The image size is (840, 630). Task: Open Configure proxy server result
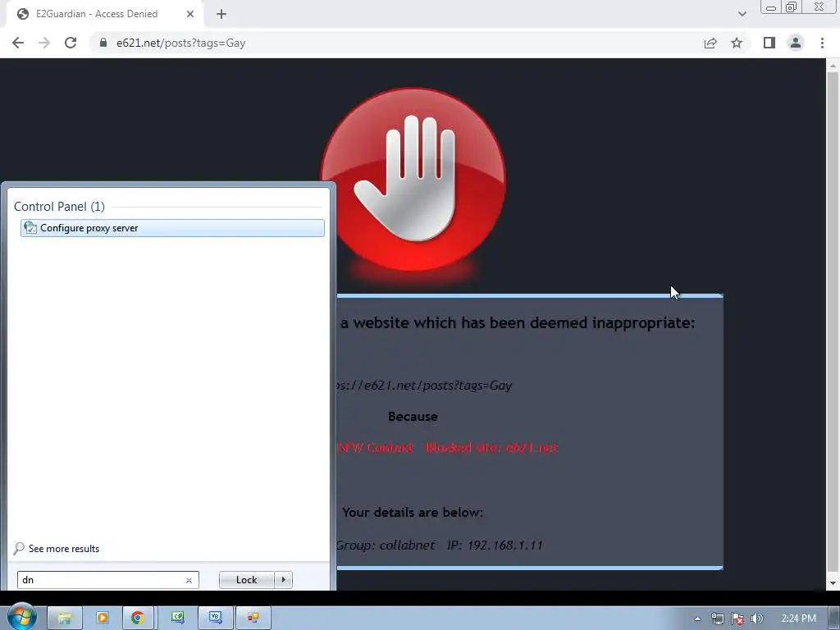coord(172,228)
